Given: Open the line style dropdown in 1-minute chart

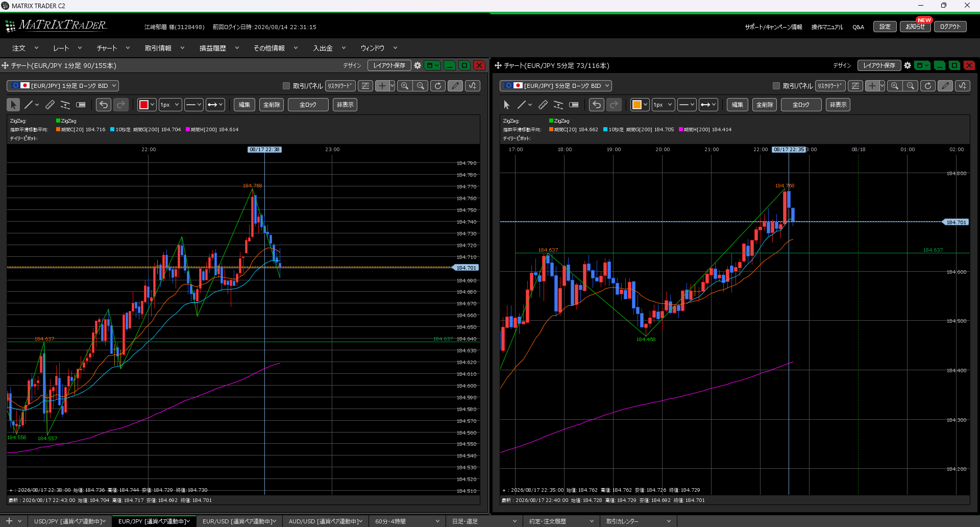Looking at the screenshot, I should pos(194,105).
